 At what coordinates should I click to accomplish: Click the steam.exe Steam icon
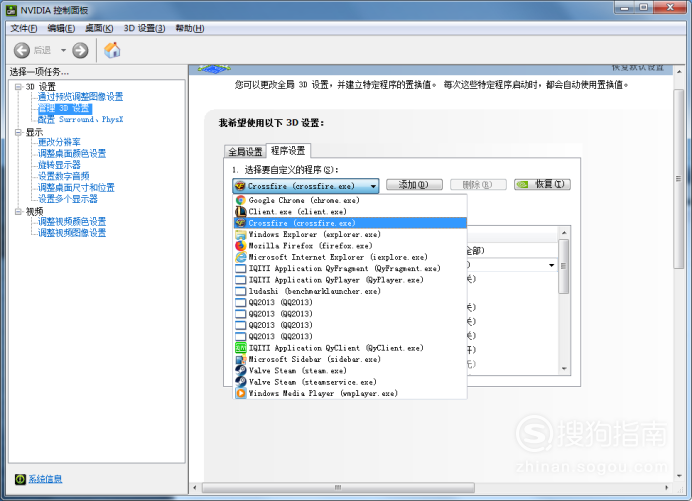(241, 371)
